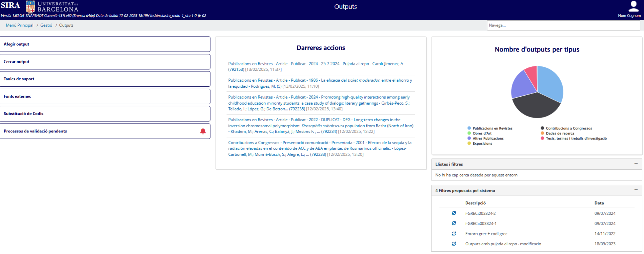Go to Menú Principal breadcrumb link
This screenshot has width=644, height=254.
[20, 25]
